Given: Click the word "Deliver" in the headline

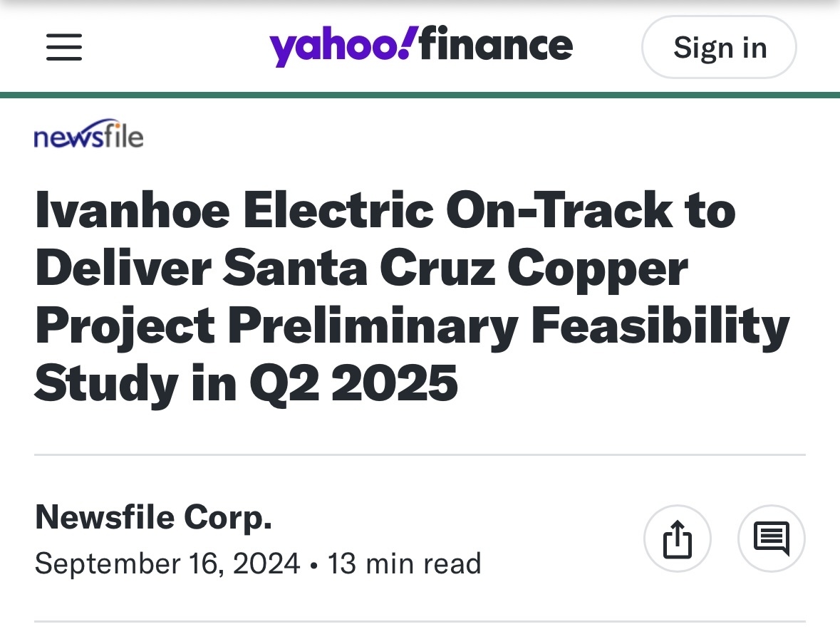Looking at the screenshot, I should pyautogui.click(x=123, y=269).
